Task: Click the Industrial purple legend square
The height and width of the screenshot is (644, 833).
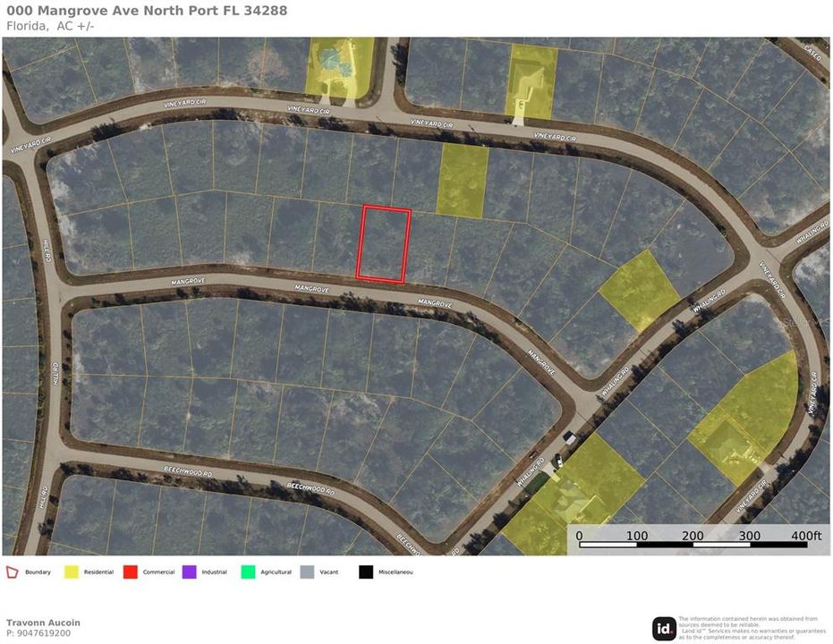Action: click(x=189, y=572)
